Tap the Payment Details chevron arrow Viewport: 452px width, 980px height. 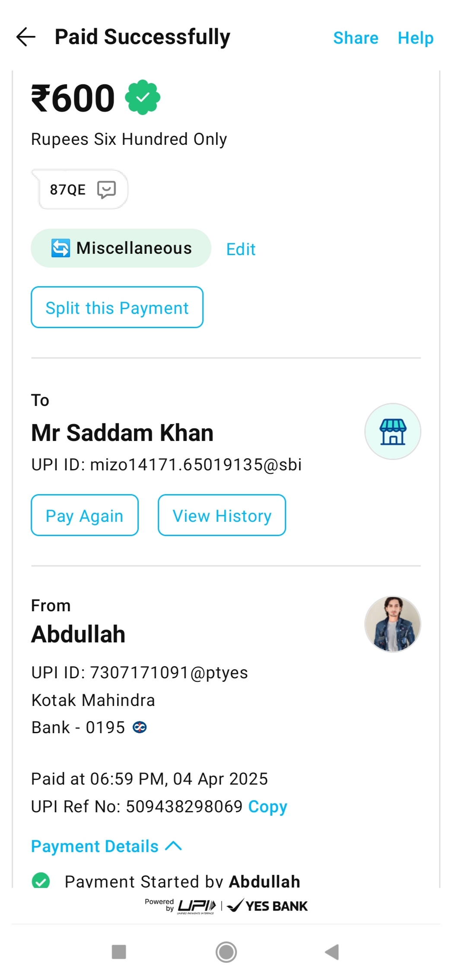point(174,846)
